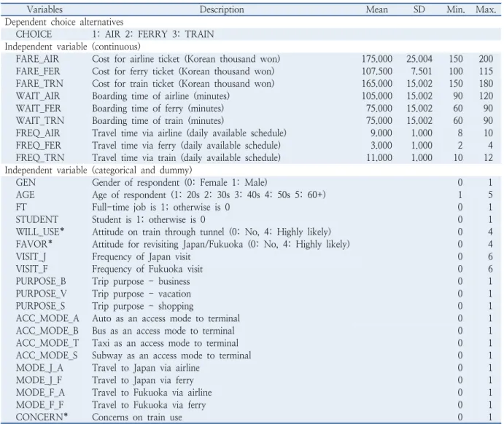Click the VISIT_F variable name

pyautogui.click(x=31, y=269)
